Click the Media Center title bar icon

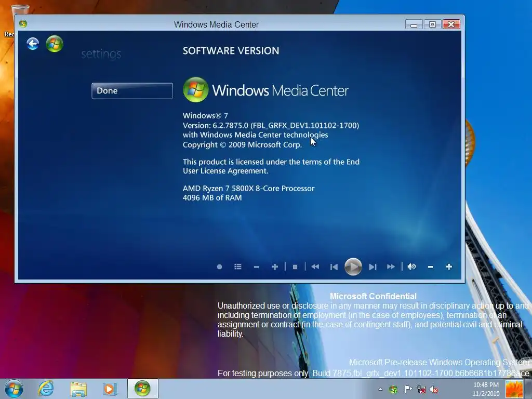(23, 23)
